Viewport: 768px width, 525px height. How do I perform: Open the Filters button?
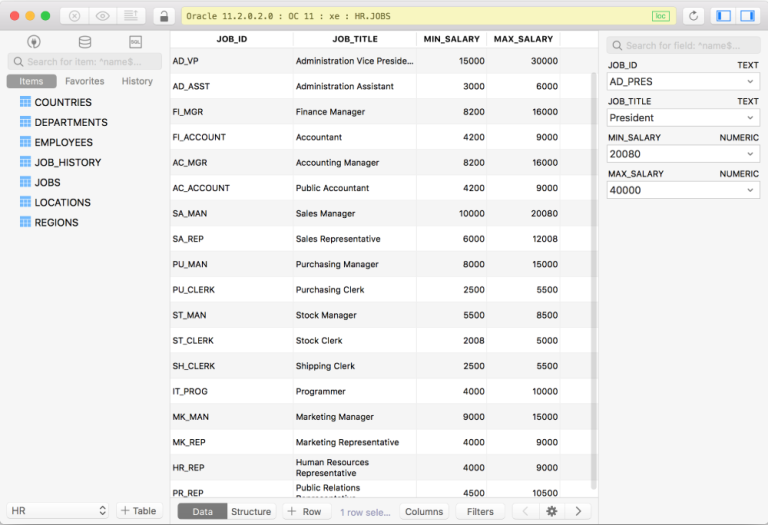[x=480, y=511]
